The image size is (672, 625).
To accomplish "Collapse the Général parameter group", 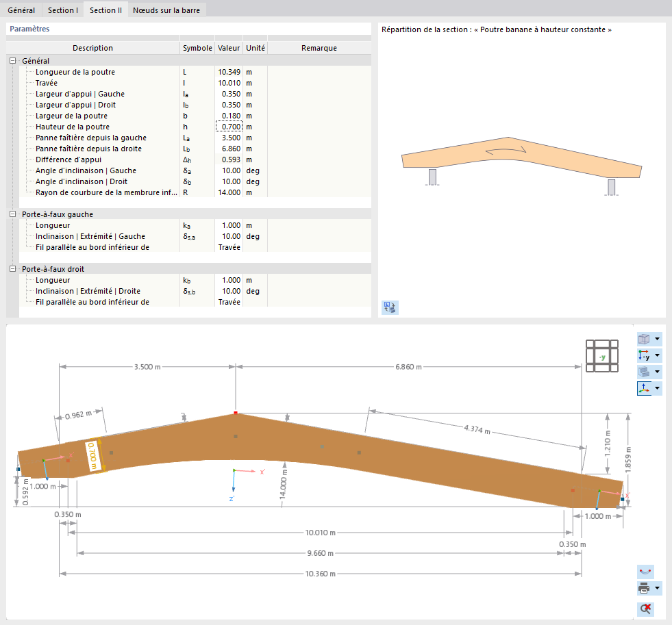I will pyautogui.click(x=13, y=61).
